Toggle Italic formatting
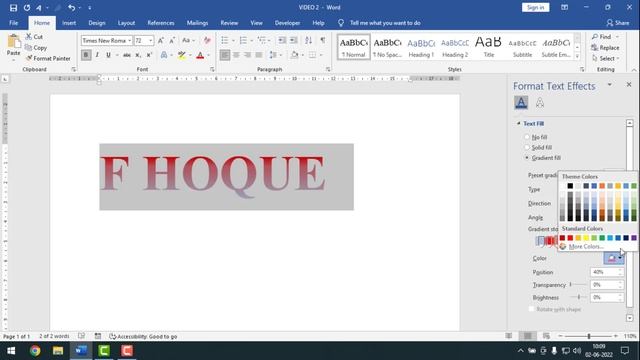This screenshot has height=360, width=640. [97, 55]
